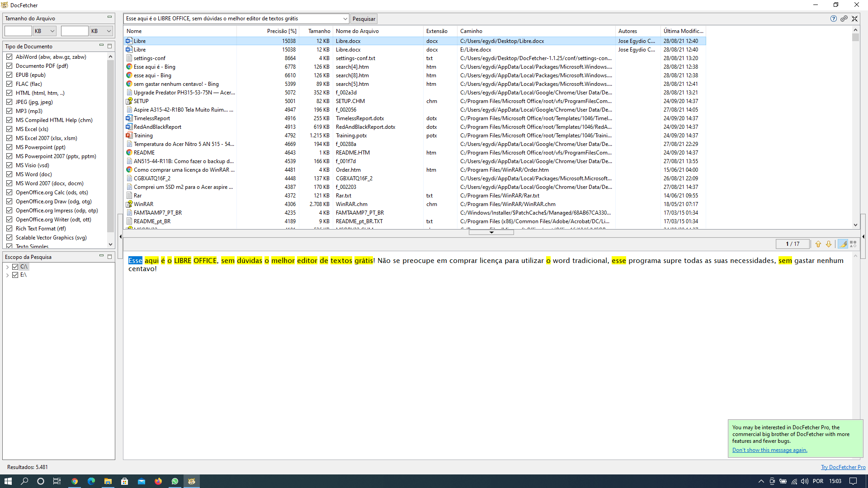The height and width of the screenshot is (488, 868).
Task: Jump to next match with down arrow
Action: (x=829, y=244)
